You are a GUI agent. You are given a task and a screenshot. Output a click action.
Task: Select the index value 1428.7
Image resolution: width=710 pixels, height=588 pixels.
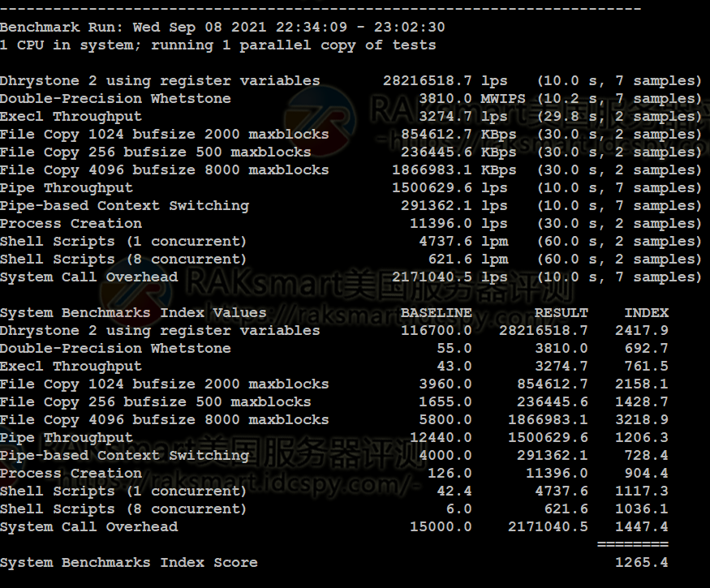click(x=642, y=402)
